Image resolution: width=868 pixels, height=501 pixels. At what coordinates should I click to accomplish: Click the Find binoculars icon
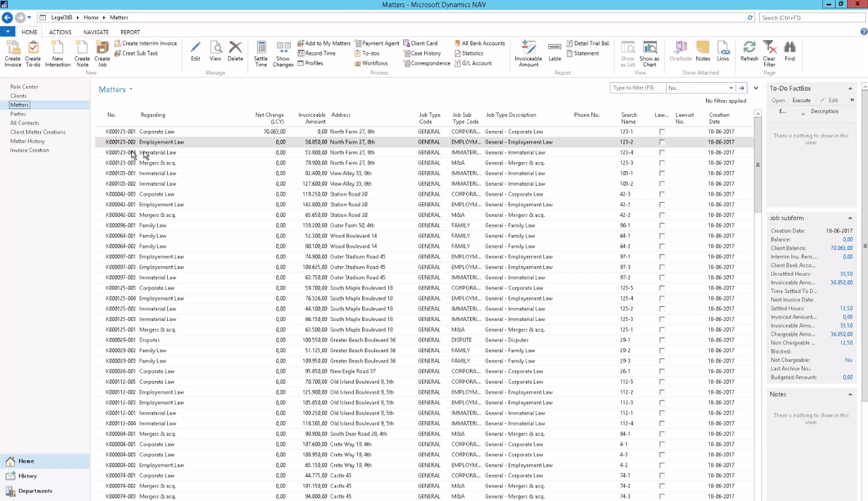click(x=790, y=51)
